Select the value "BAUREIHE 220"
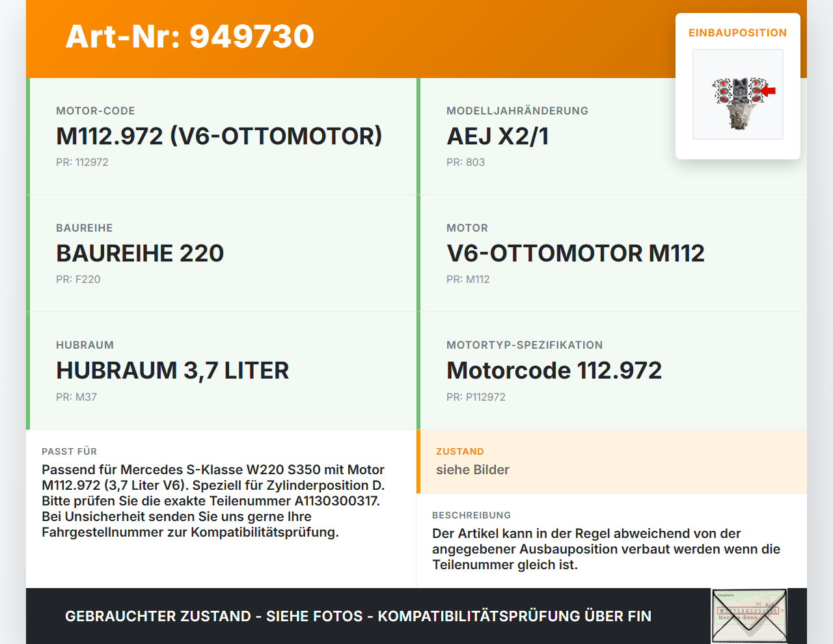 click(x=140, y=253)
